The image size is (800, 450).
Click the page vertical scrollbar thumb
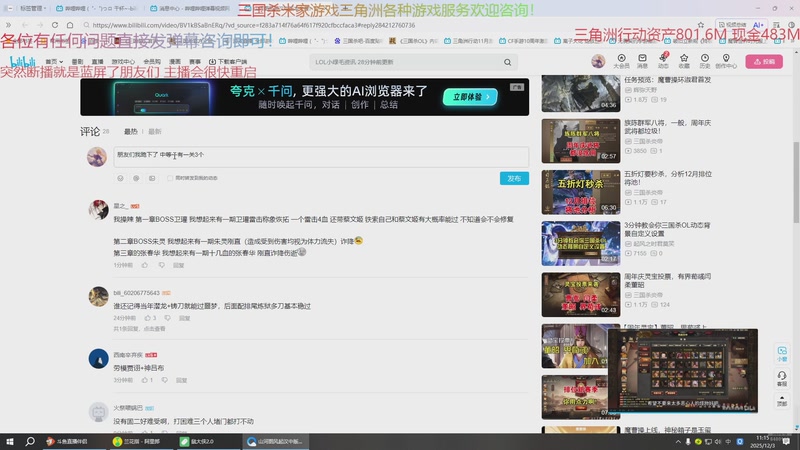[x=796, y=181]
